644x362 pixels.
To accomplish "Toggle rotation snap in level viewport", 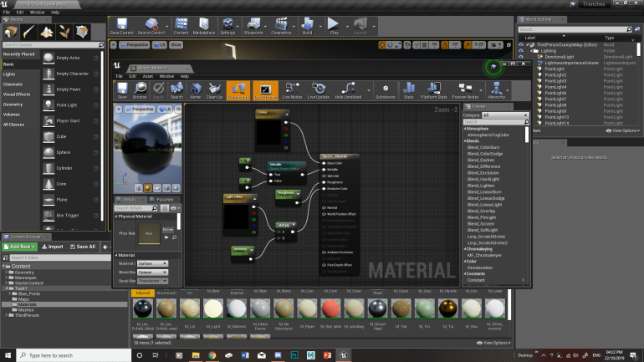I will [445, 45].
